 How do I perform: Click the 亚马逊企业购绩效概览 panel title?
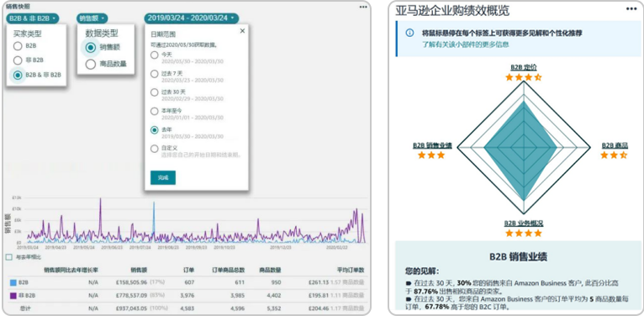tap(452, 11)
